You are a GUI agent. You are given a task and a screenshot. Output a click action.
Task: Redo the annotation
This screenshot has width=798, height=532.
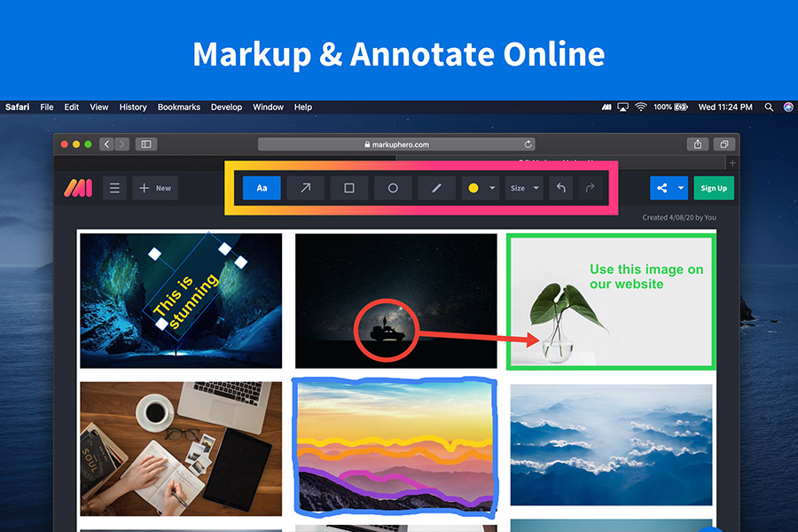click(591, 188)
